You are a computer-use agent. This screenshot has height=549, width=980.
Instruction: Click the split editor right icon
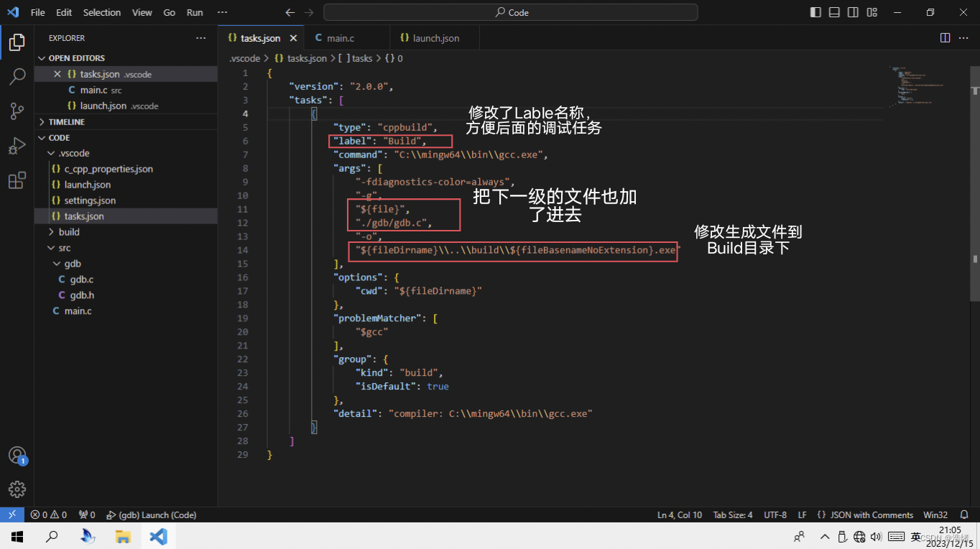[946, 38]
